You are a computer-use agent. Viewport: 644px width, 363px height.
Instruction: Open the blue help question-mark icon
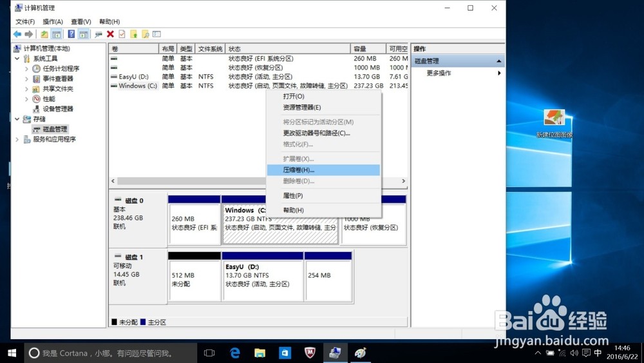pos(71,34)
